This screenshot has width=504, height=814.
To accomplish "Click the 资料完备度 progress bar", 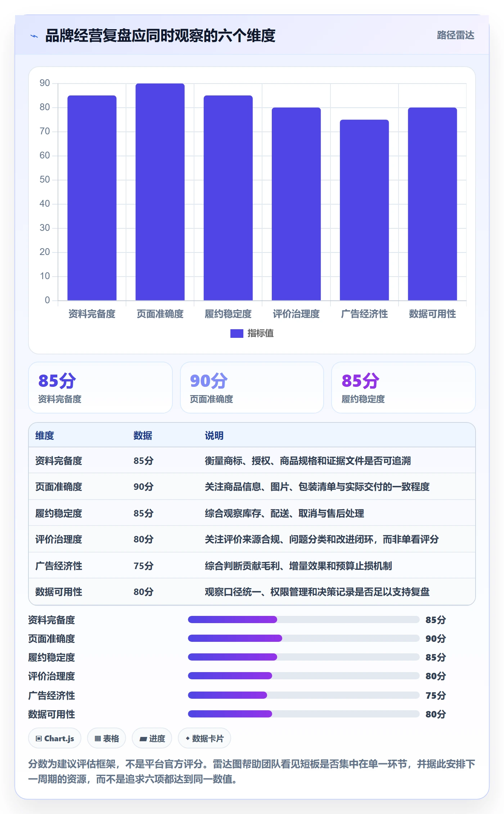I will coord(303,620).
